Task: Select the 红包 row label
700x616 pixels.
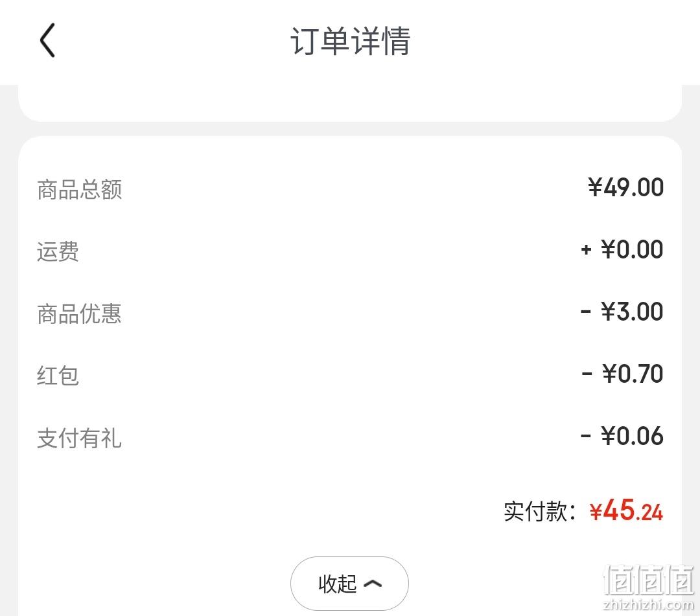Action: coord(58,376)
